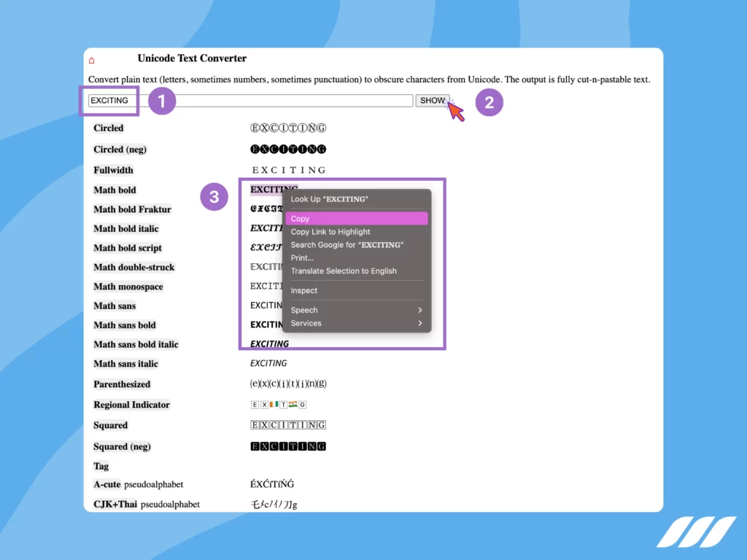Click the Ivory Coast flag in Regional Indicator row
Screen dimensions: 747x560
click(x=274, y=405)
